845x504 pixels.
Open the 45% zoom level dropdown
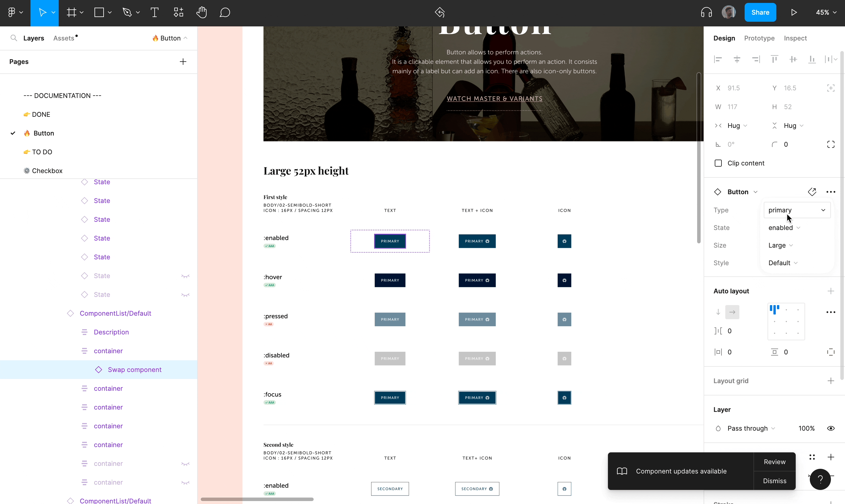[x=826, y=13]
